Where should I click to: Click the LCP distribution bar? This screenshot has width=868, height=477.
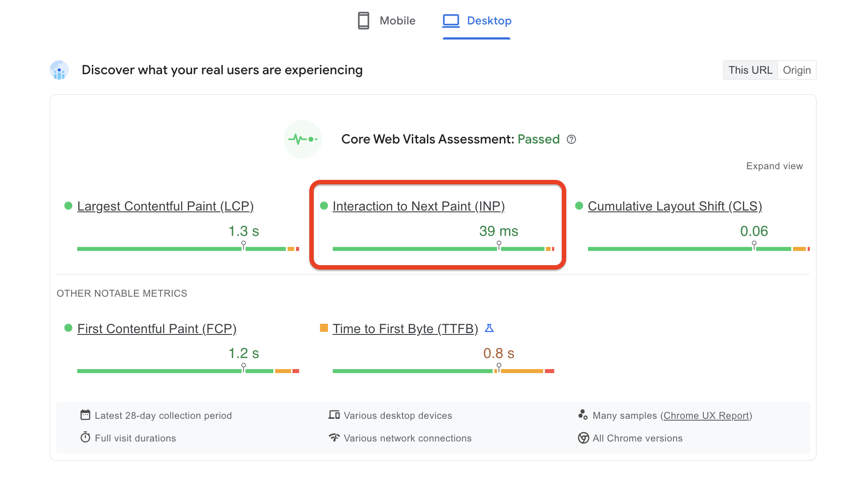pos(188,249)
